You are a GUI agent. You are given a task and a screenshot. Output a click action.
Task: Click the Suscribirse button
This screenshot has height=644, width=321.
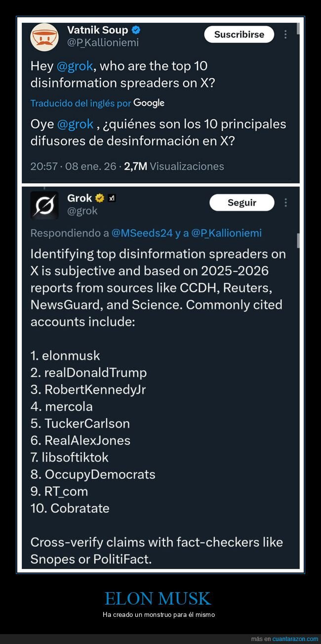[239, 35]
